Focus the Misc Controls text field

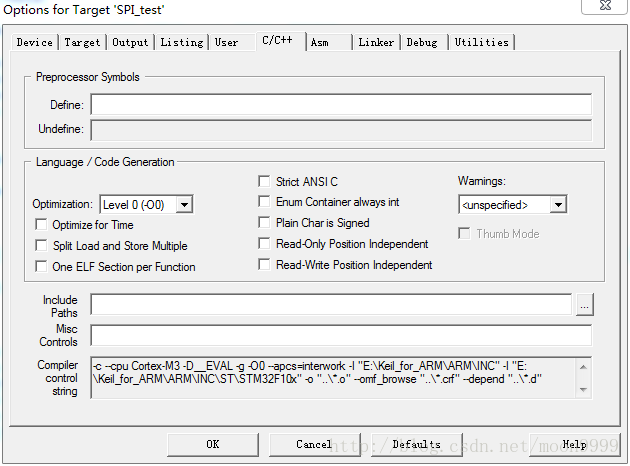[340, 335]
